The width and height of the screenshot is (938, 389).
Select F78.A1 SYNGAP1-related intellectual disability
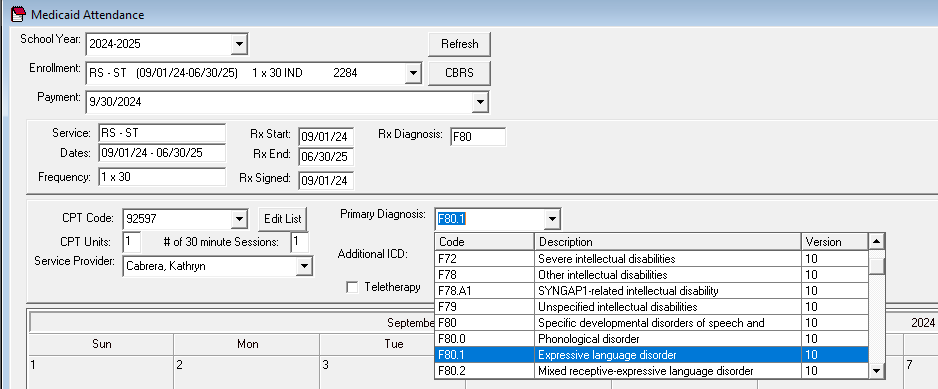pos(651,291)
